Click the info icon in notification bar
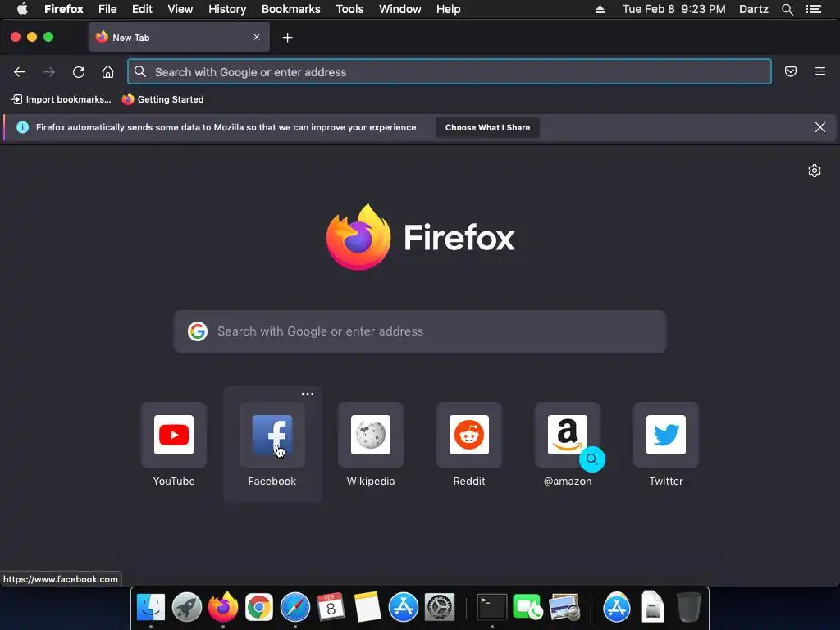The height and width of the screenshot is (630, 840). [22, 127]
